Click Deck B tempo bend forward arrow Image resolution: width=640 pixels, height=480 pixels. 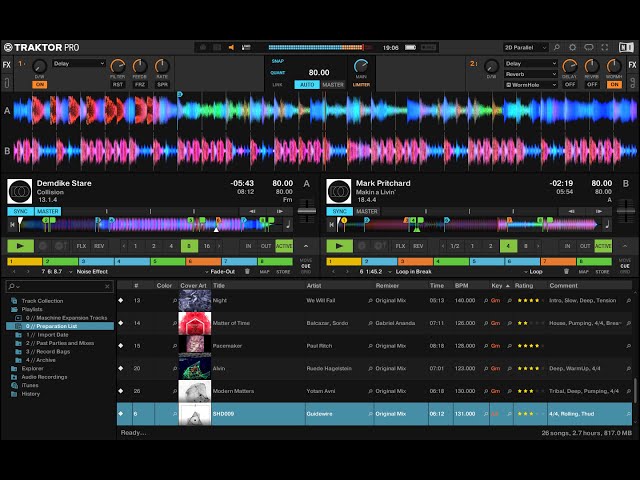click(598, 211)
